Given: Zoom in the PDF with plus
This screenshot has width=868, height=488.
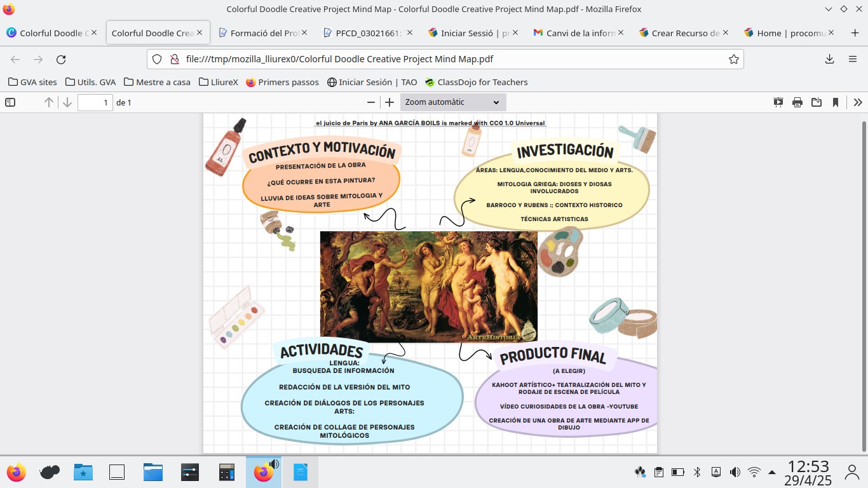Looking at the screenshot, I should [x=390, y=102].
